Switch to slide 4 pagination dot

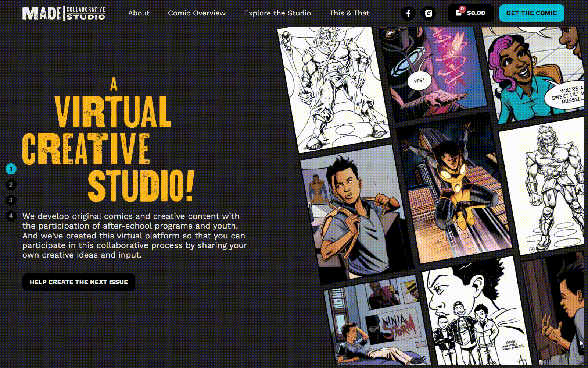[x=11, y=216]
